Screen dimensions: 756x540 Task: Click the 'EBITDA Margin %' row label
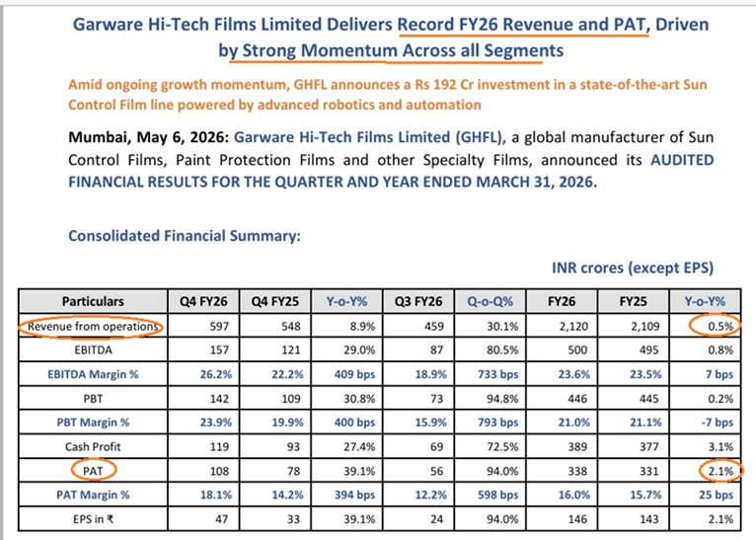click(93, 374)
